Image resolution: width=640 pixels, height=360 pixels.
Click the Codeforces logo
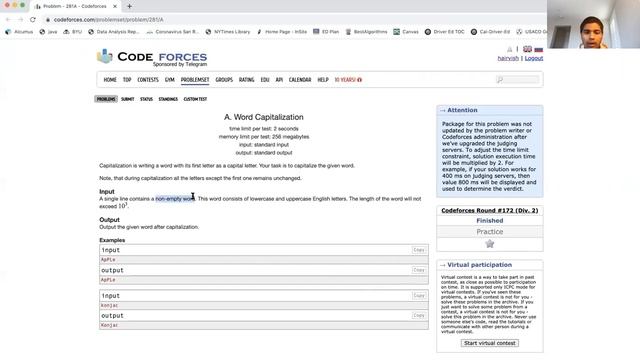[x=152, y=58]
